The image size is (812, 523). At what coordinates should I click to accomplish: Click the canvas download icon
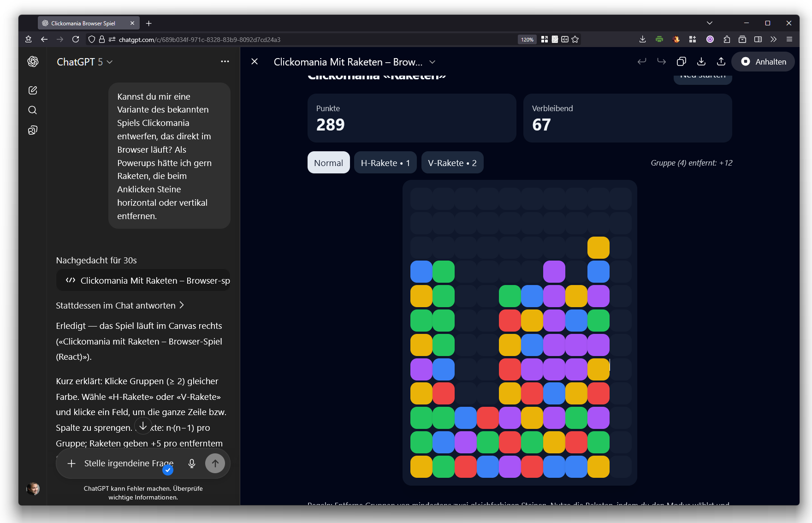pos(701,62)
